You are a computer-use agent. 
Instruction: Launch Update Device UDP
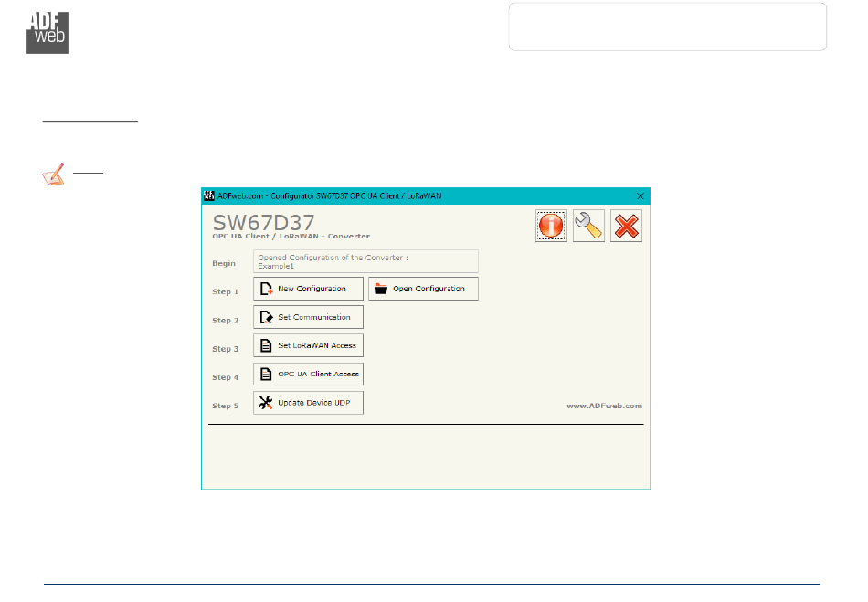tap(308, 403)
